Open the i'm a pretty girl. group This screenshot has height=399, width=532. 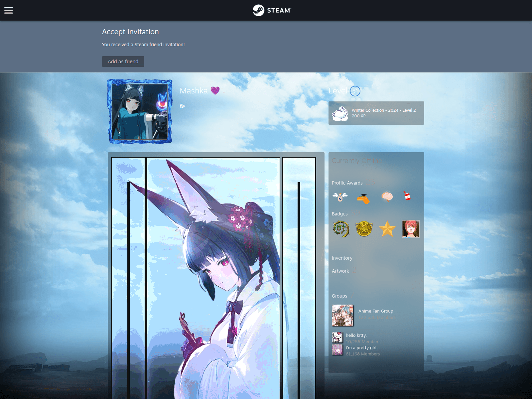[361, 348]
